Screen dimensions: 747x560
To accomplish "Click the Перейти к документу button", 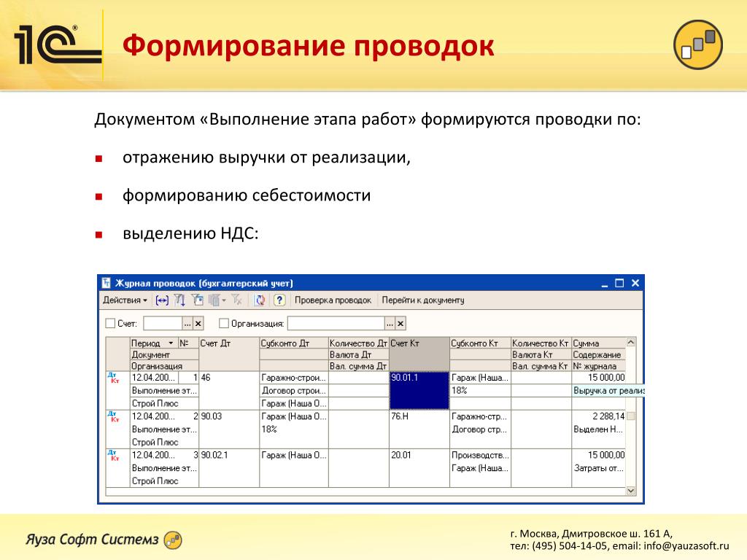I will [422, 300].
